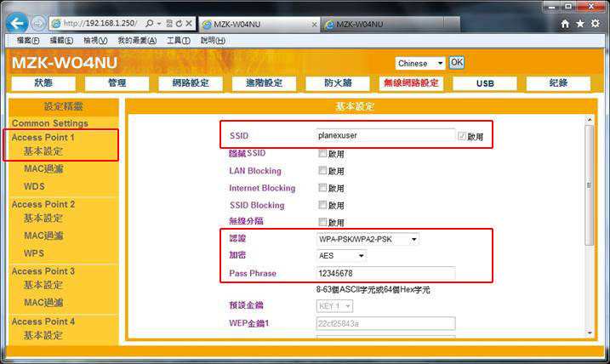Open 基本設定 under Access Point 4

pos(43,335)
